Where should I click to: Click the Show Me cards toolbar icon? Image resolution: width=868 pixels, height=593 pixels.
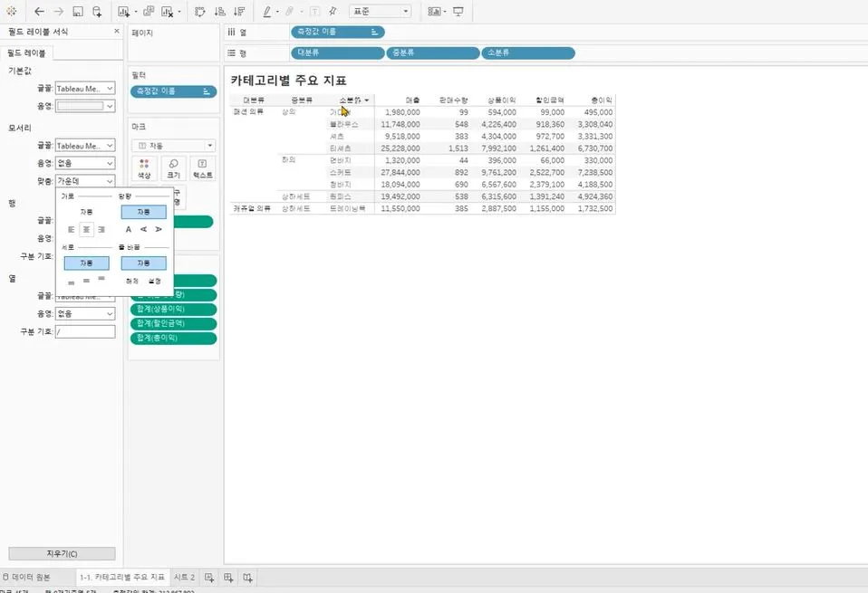(x=435, y=11)
